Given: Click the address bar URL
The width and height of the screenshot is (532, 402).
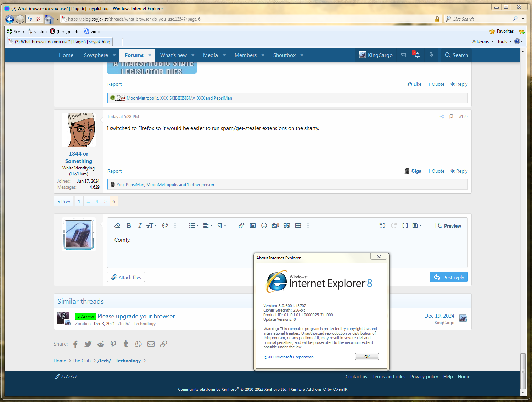Looking at the screenshot, I should [134, 19].
